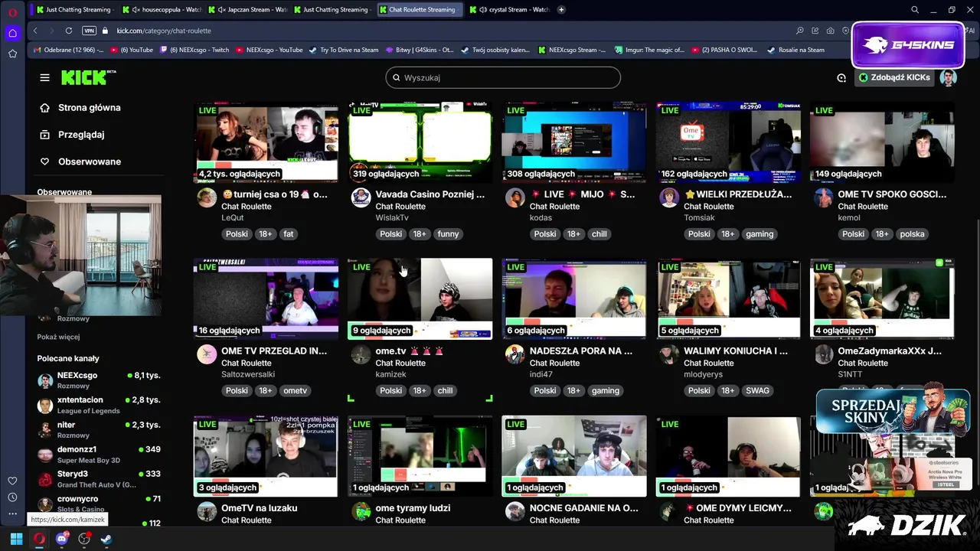
Task: Open Odebrane mail bookmark
Action: 68,50
